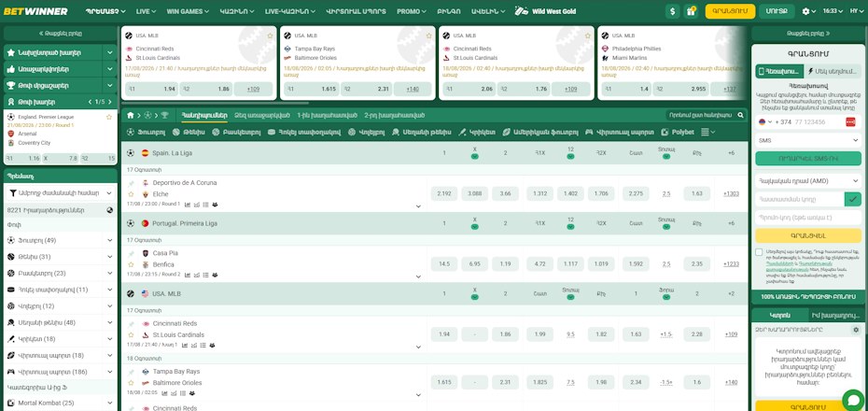Select the American football filter
Viewport: 868px width, 411px height.
(x=540, y=133)
